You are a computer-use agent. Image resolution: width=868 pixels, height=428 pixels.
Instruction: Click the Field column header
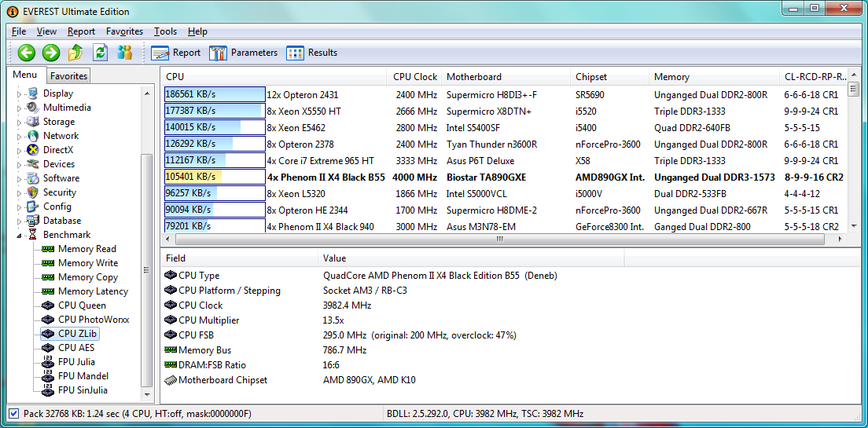point(240,258)
